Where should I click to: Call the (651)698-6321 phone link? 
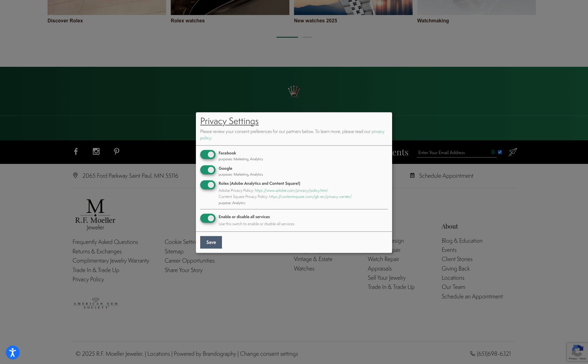click(x=494, y=354)
